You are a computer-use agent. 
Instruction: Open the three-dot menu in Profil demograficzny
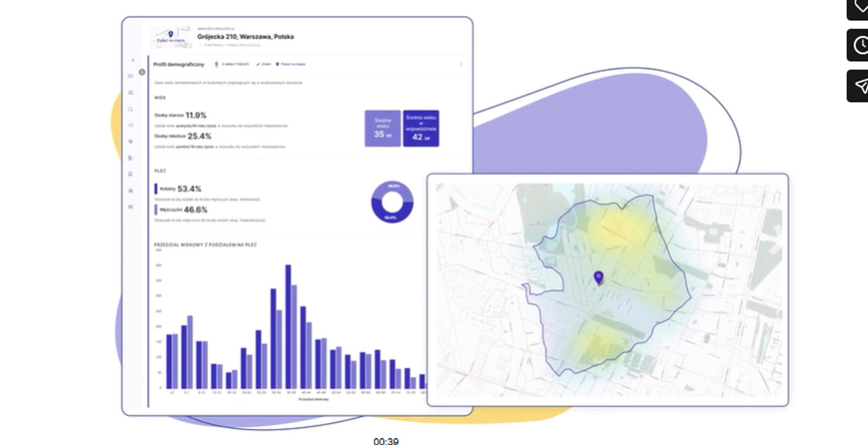[461, 65]
